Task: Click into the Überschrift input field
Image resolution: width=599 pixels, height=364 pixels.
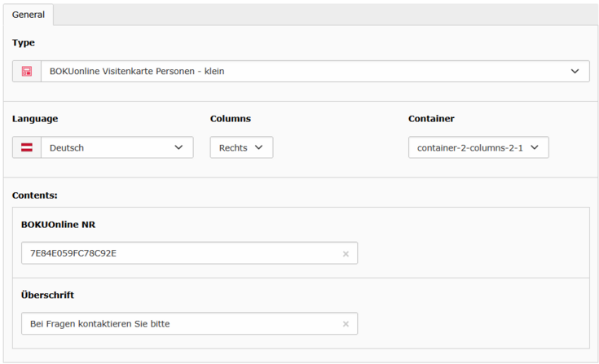Action: [x=189, y=324]
